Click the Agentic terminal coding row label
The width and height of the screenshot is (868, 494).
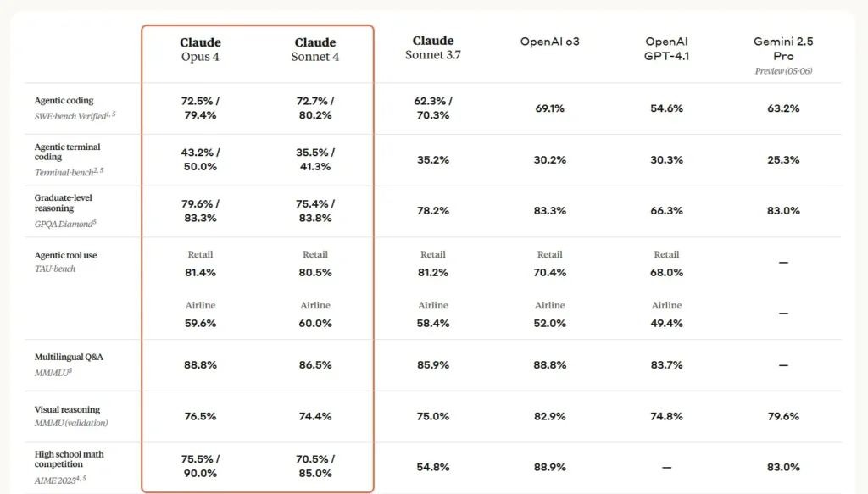coord(67,152)
